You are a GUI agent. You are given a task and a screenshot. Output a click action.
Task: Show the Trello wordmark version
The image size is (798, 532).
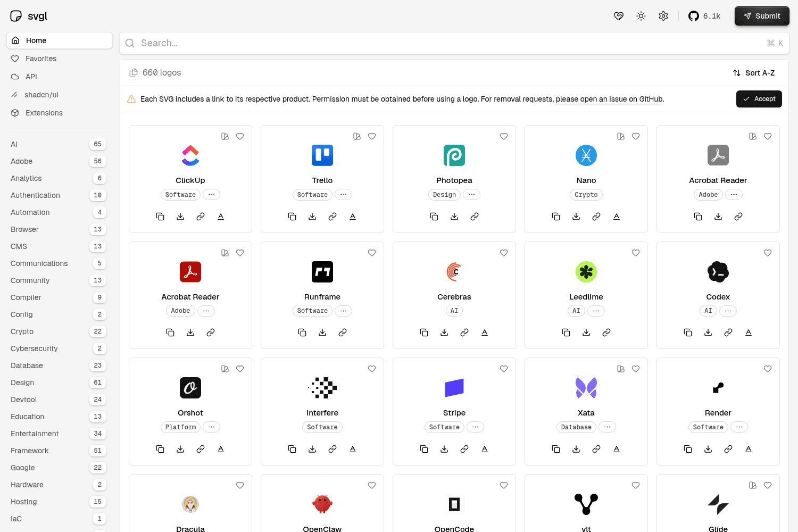click(353, 217)
